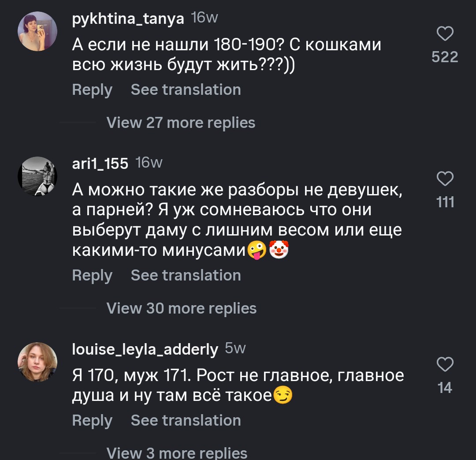Reply to pykhtina_tanya's comment
Image resolution: width=476 pixels, height=460 pixels.
tap(92, 90)
